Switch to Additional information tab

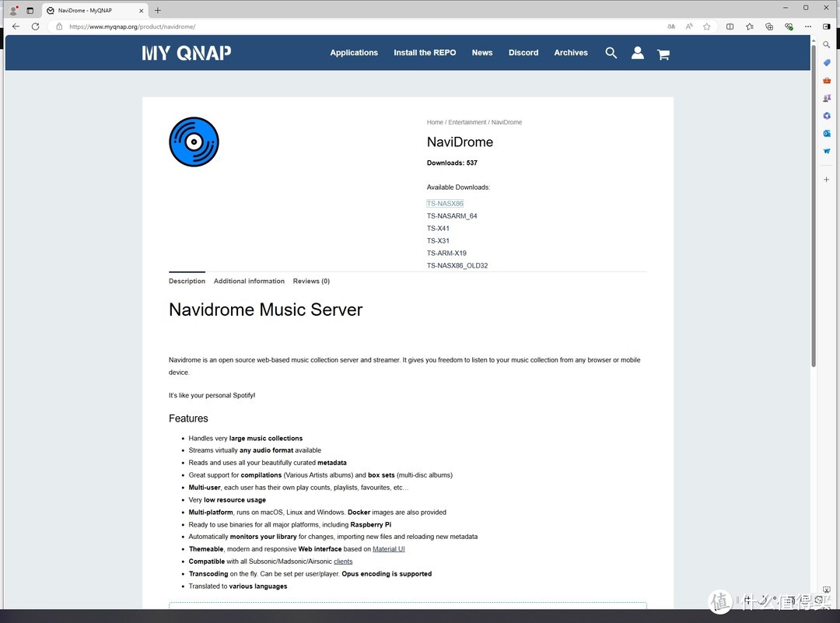coord(249,281)
